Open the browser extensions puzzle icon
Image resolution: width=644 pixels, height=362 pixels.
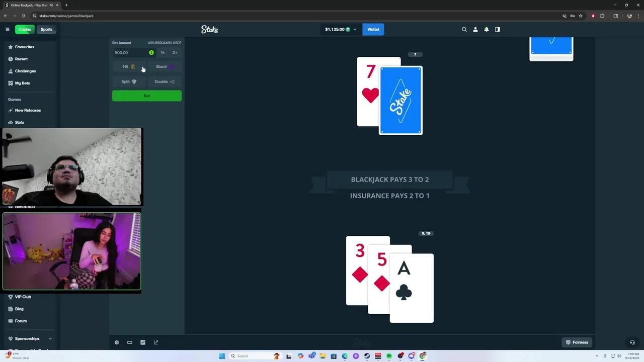coord(602,16)
